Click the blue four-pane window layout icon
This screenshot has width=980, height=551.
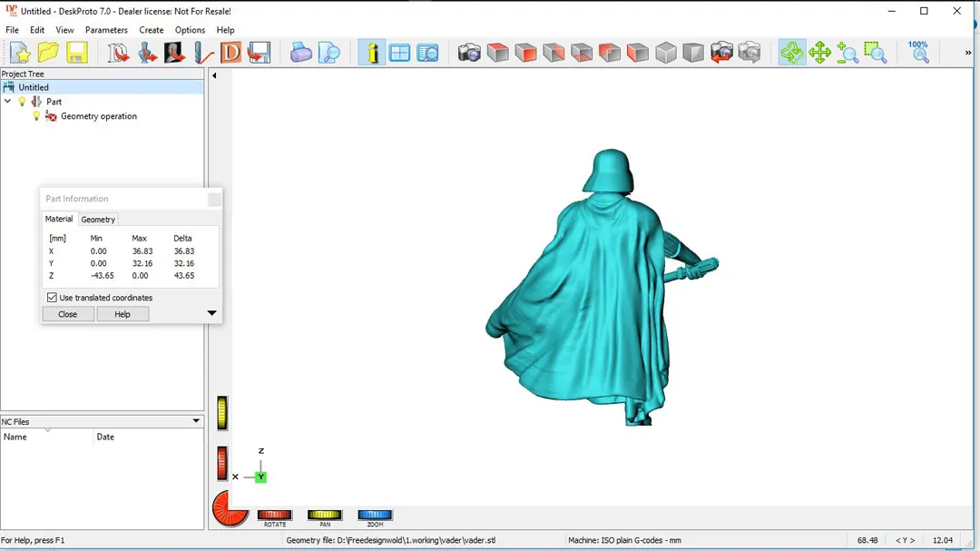coord(399,53)
